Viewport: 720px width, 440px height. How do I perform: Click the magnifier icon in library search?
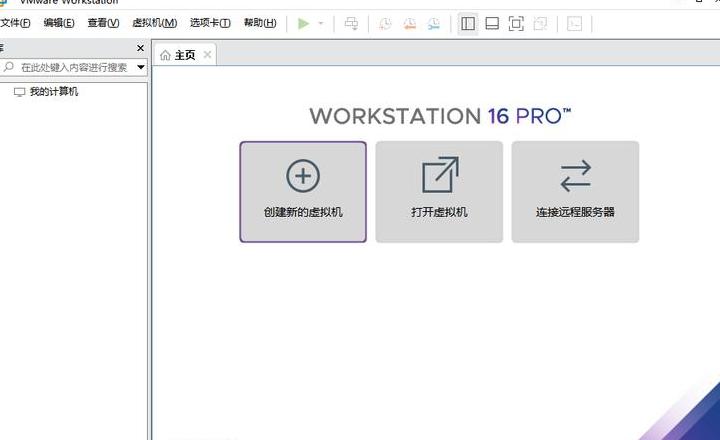pos(9,67)
